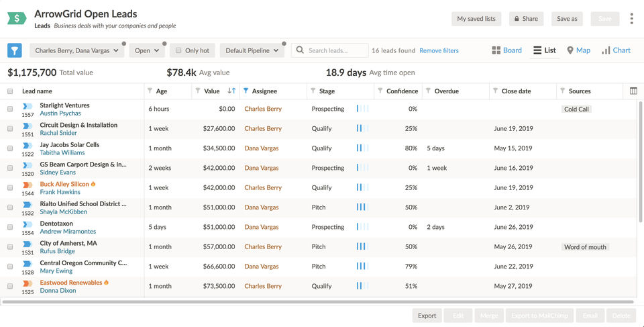Toggle the Only hot checkbox
This screenshot has width=644, height=327.
click(x=178, y=50)
